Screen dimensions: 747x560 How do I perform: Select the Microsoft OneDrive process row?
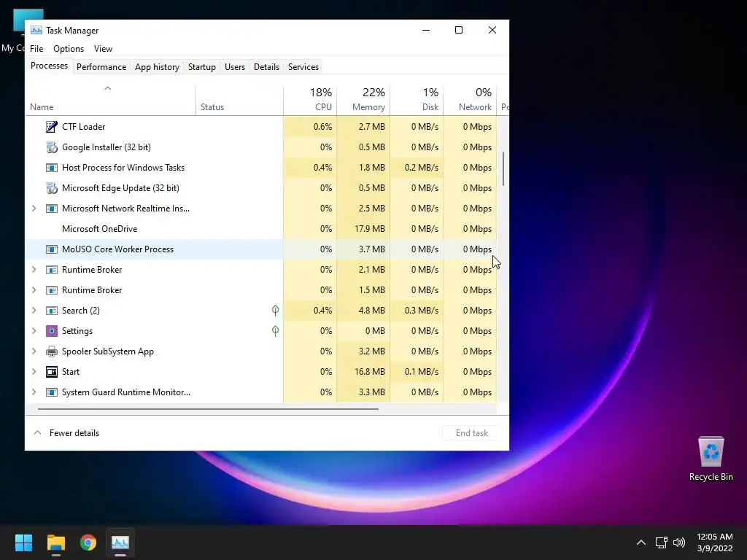pyautogui.click(x=261, y=228)
